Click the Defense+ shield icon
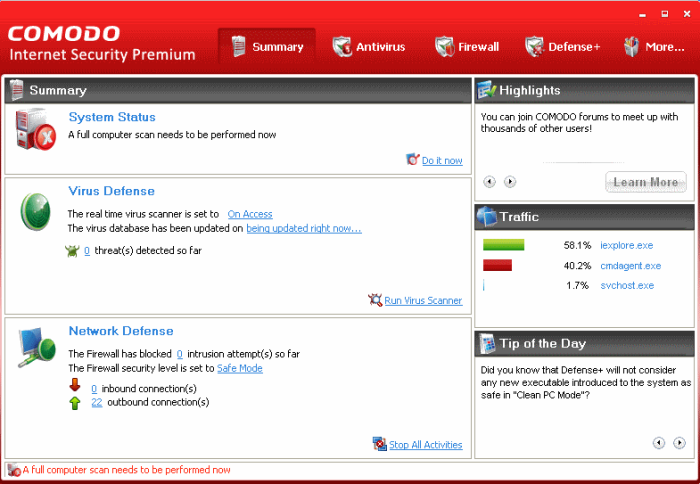 (534, 46)
